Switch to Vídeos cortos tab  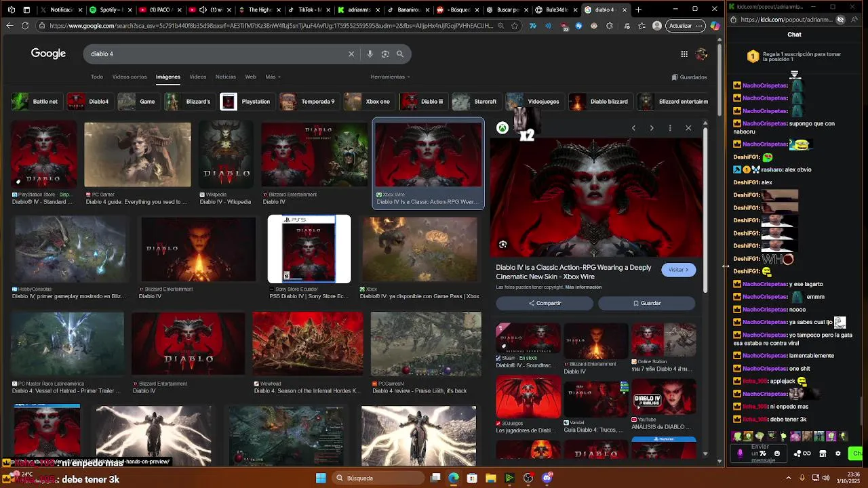pos(130,77)
